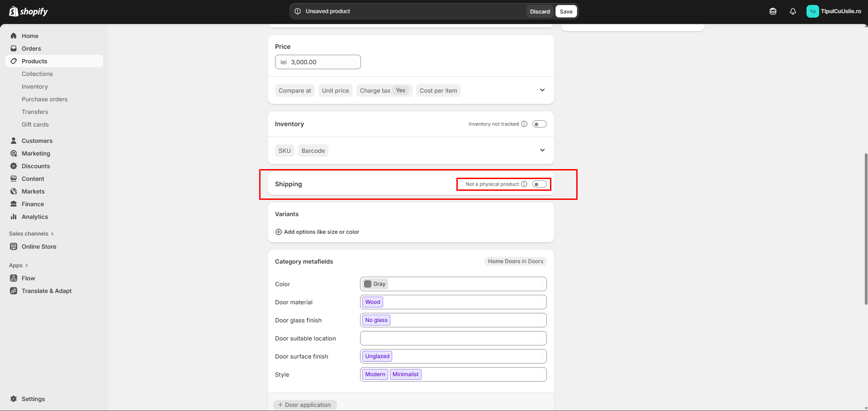
Task: Open Collections under Products
Action: click(x=37, y=74)
